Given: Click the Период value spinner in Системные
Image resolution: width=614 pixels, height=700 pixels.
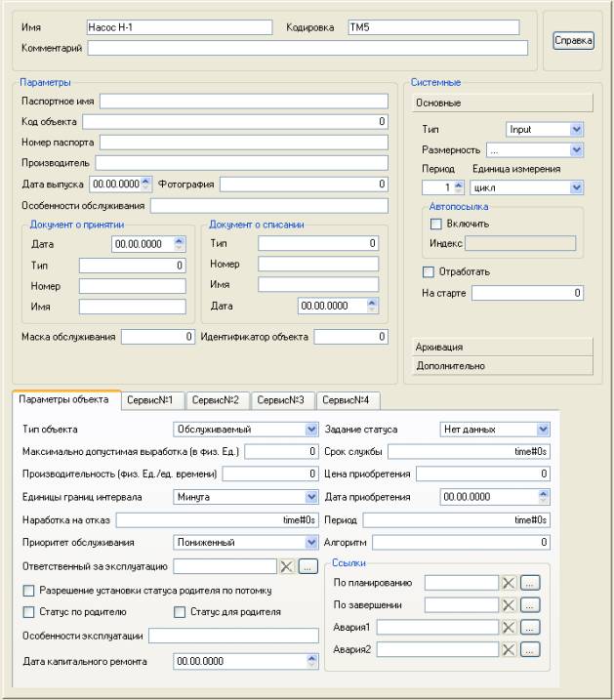Looking at the screenshot, I should point(458,187).
